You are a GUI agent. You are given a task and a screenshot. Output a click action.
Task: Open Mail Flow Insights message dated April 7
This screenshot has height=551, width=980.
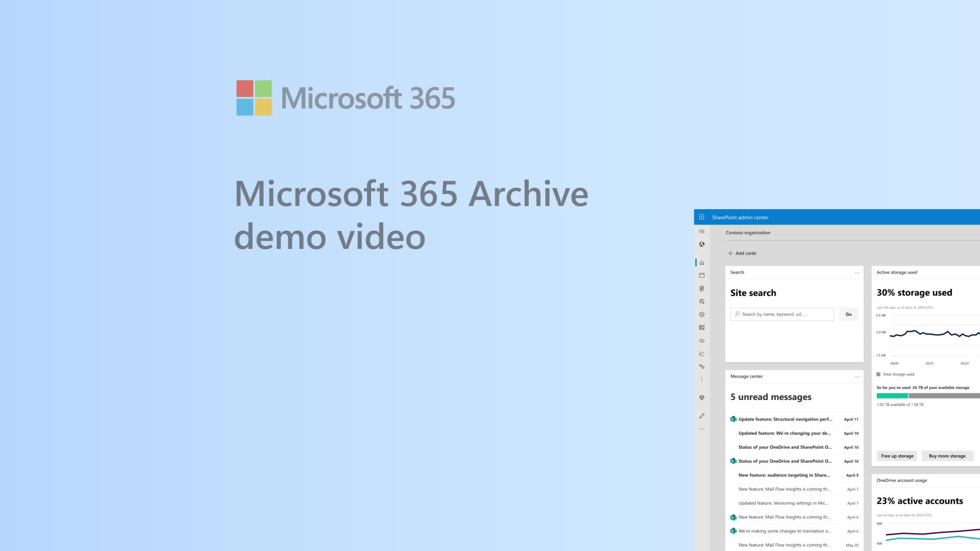[794, 489]
